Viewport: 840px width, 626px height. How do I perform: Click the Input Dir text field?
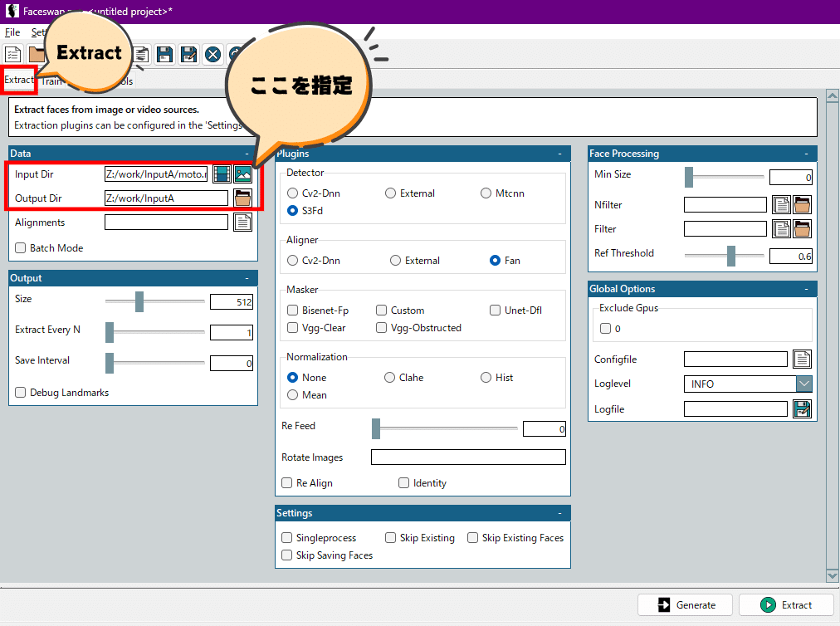pyautogui.click(x=156, y=174)
